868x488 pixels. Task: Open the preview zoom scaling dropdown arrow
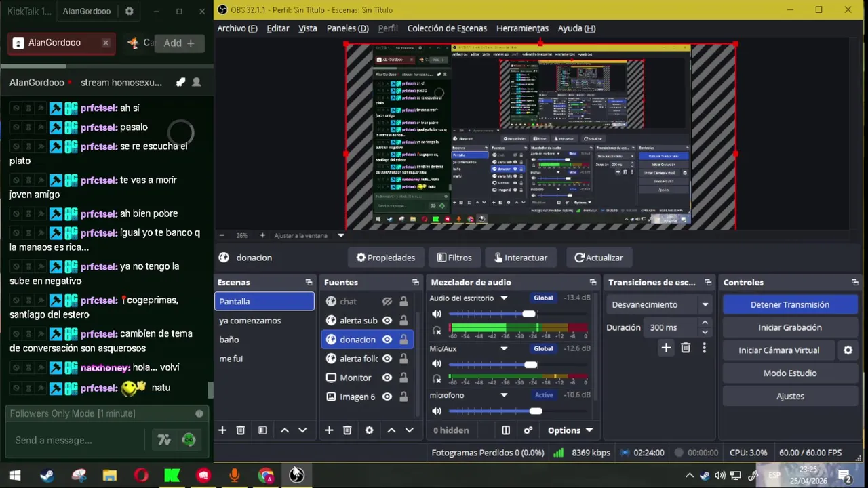coord(341,235)
